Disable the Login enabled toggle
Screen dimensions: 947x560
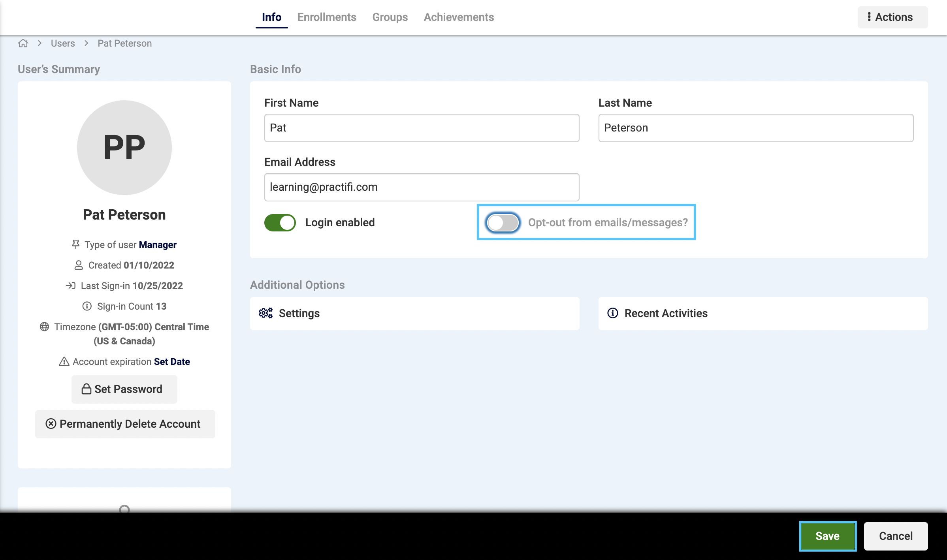[280, 222]
